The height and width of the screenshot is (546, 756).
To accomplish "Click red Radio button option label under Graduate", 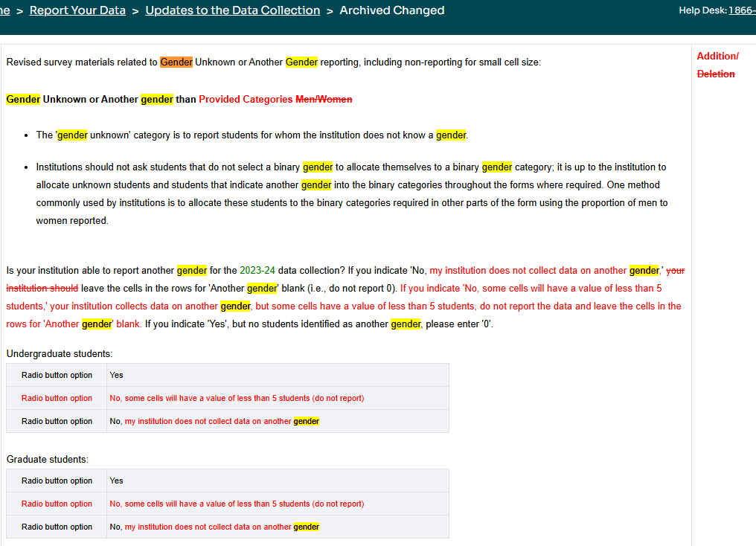I will pos(57,504).
